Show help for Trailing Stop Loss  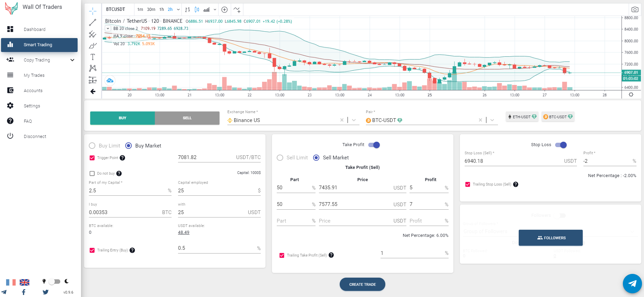tap(516, 184)
